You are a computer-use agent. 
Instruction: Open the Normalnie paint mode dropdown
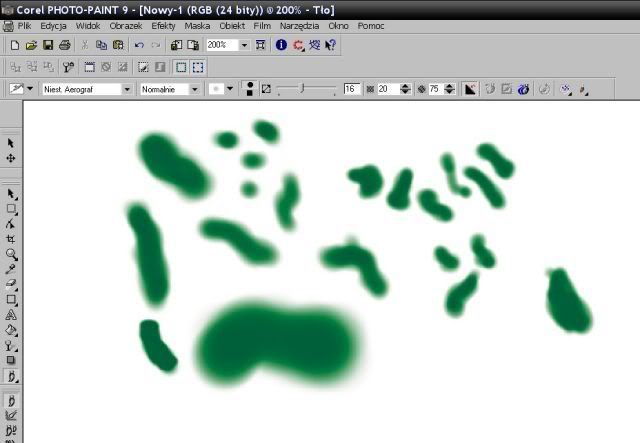pyautogui.click(x=197, y=89)
